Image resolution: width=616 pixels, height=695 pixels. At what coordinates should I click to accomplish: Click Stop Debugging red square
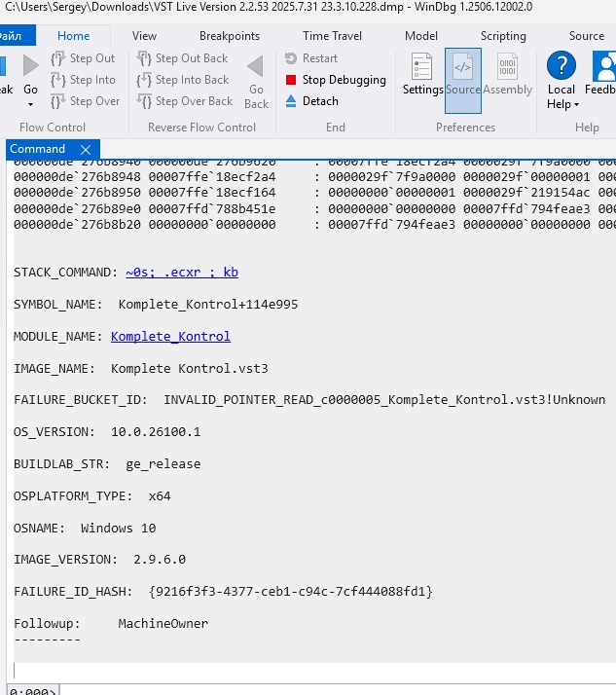click(x=291, y=80)
